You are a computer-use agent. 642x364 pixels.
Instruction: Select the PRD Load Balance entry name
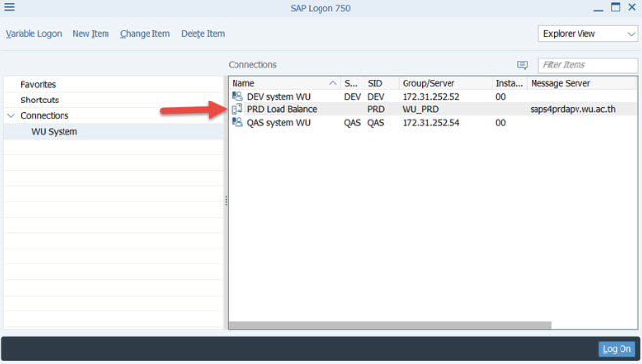click(x=281, y=109)
